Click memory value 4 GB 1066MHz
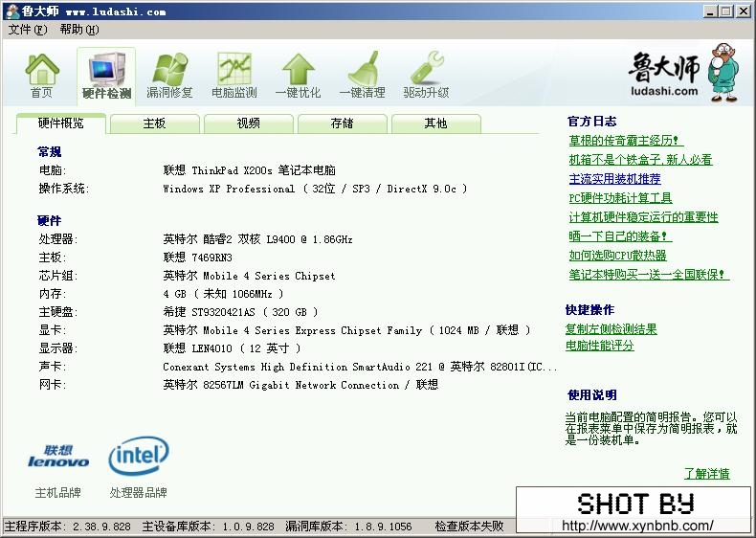The width and height of the screenshot is (756, 538). coord(223,294)
